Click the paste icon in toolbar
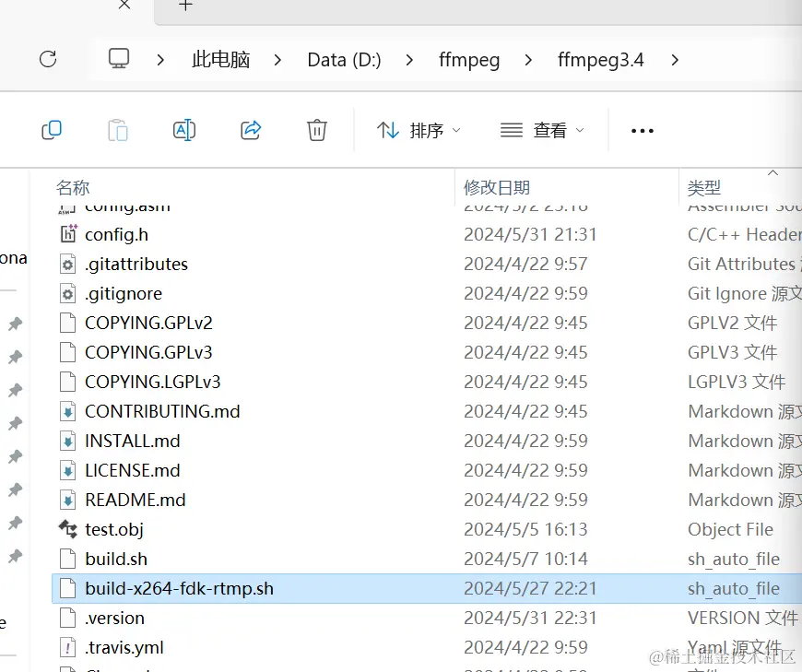 [118, 130]
